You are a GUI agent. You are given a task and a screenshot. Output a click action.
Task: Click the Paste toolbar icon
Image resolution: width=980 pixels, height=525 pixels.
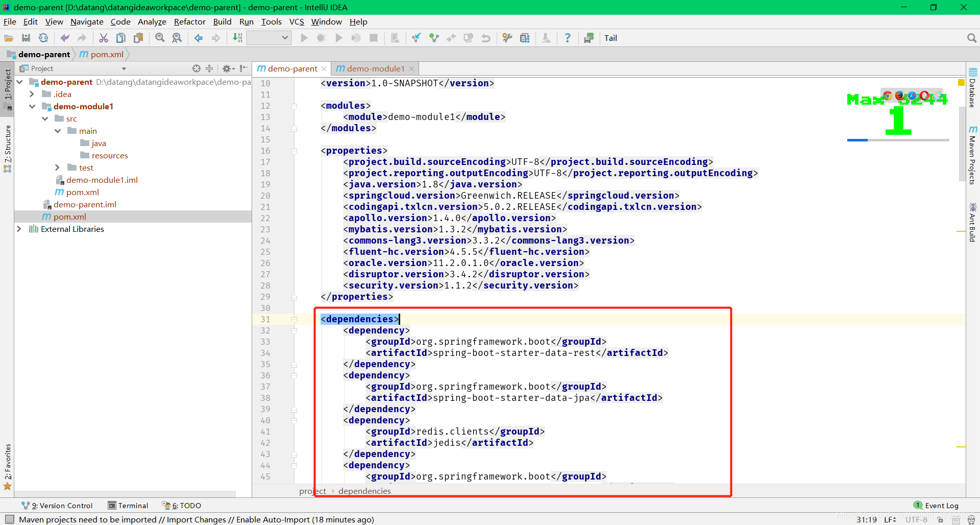138,38
